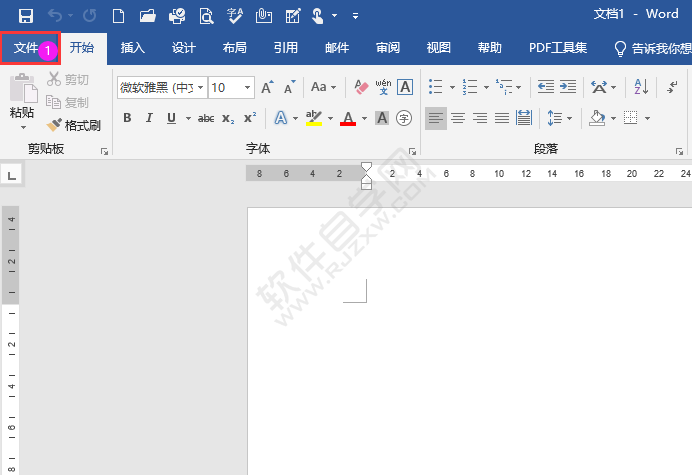Apply strikethrough formatting
The image size is (692, 475).
click(206, 118)
